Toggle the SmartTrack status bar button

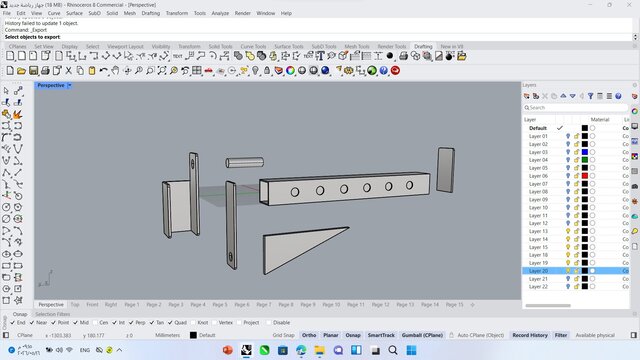click(x=381, y=335)
